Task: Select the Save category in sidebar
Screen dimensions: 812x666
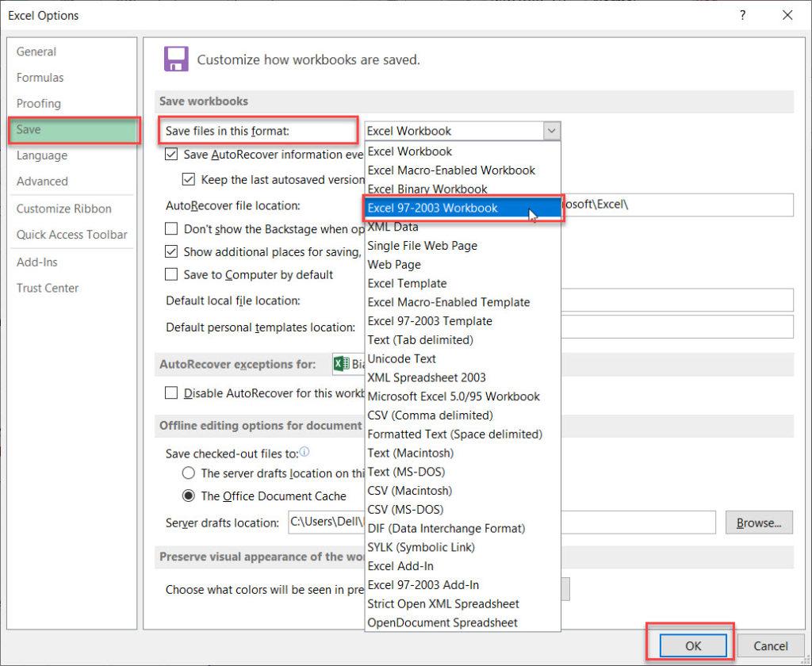Action: tap(73, 129)
